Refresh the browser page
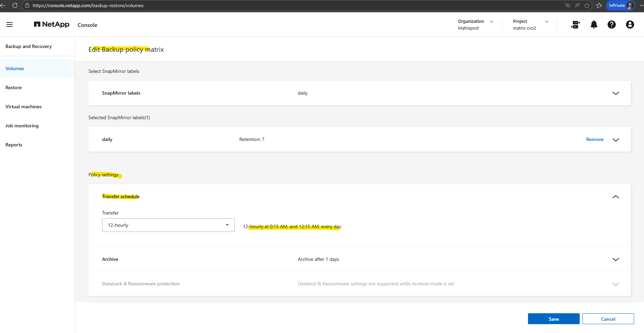Screen dimensions: 644x333 tap(15, 5)
